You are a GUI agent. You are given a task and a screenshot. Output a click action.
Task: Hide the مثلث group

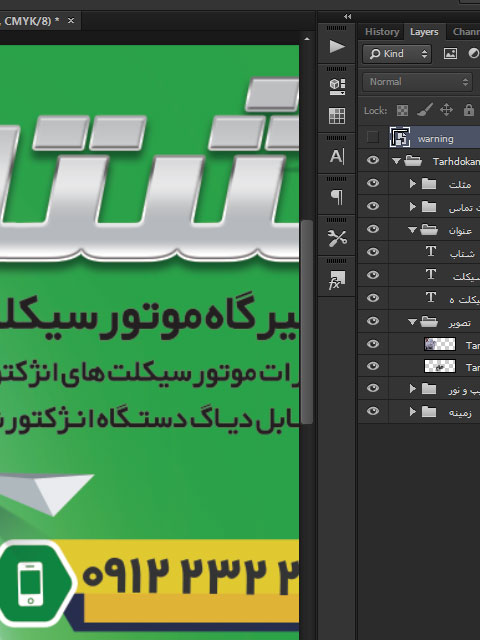pyautogui.click(x=373, y=183)
